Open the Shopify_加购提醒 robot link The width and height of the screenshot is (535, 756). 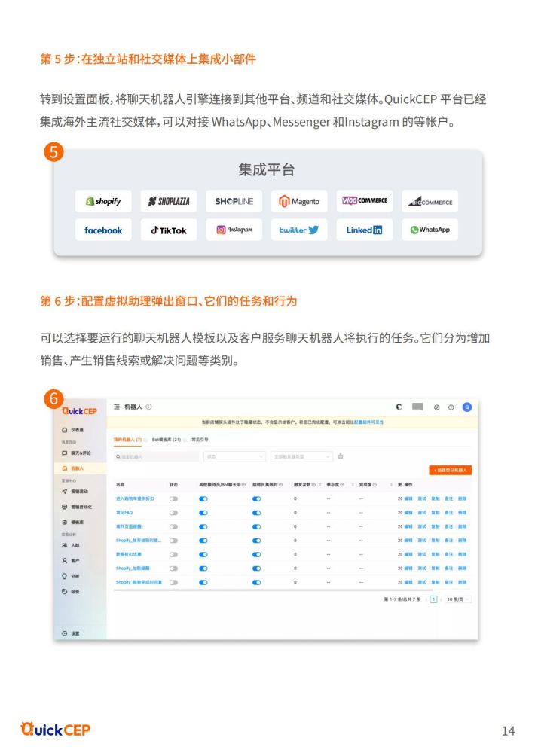pos(133,569)
